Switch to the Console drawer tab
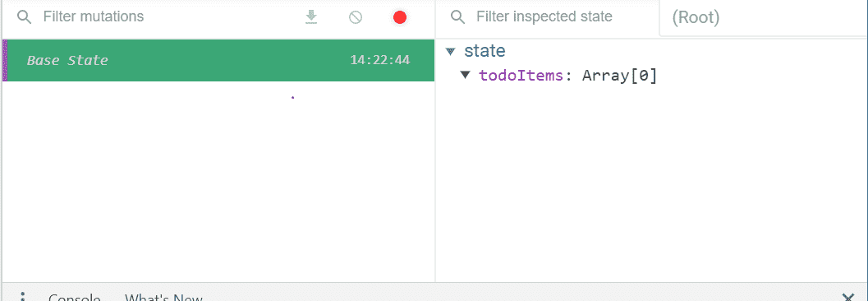 pyautogui.click(x=74, y=298)
